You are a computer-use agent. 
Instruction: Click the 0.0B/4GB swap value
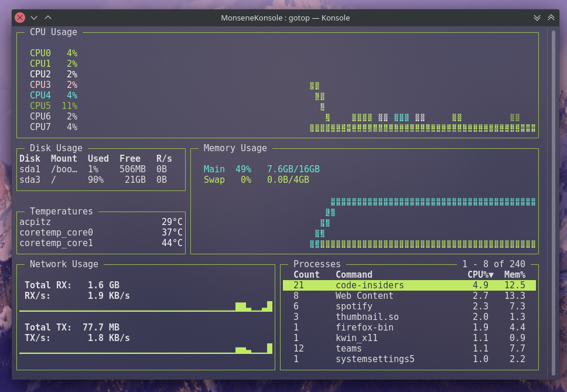tap(288, 179)
